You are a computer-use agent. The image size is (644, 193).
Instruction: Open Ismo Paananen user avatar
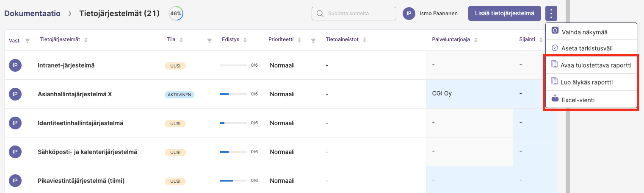click(409, 14)
